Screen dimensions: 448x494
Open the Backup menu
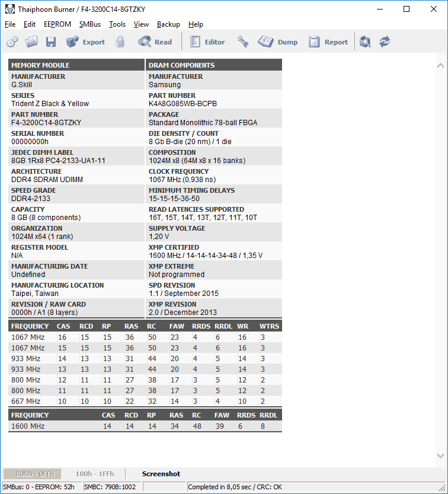tap(168, 24)
